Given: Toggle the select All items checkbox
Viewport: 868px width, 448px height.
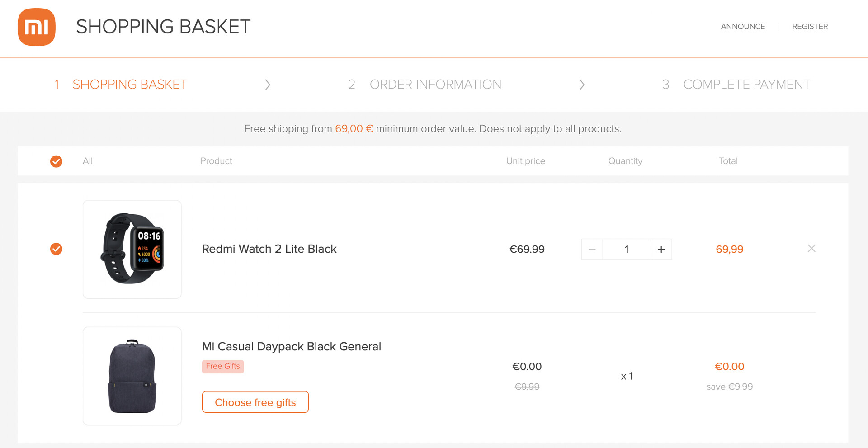Looking at the screenshot, I should pos(56,161).
